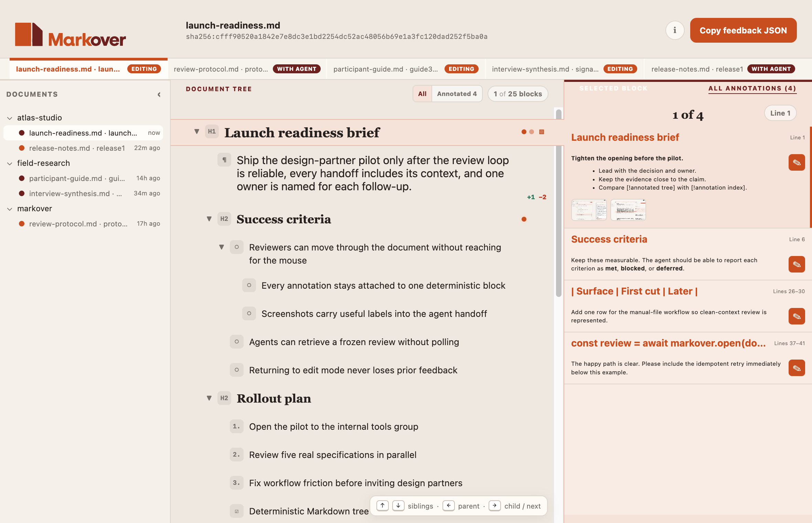Click the paragraph marker icon of intro block
This screenshot has height=523, width=812.
[224, 160]
